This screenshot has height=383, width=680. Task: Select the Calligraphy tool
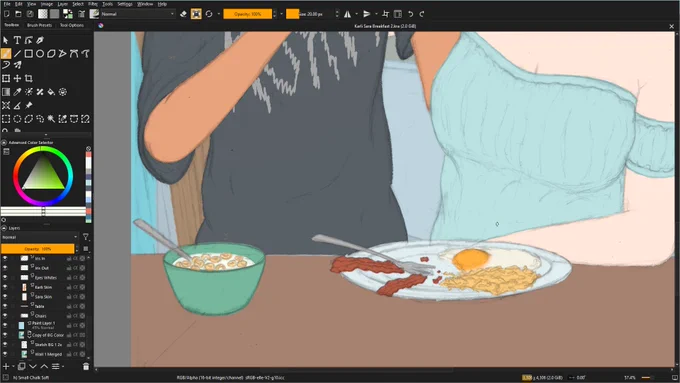tap(40, 40)
